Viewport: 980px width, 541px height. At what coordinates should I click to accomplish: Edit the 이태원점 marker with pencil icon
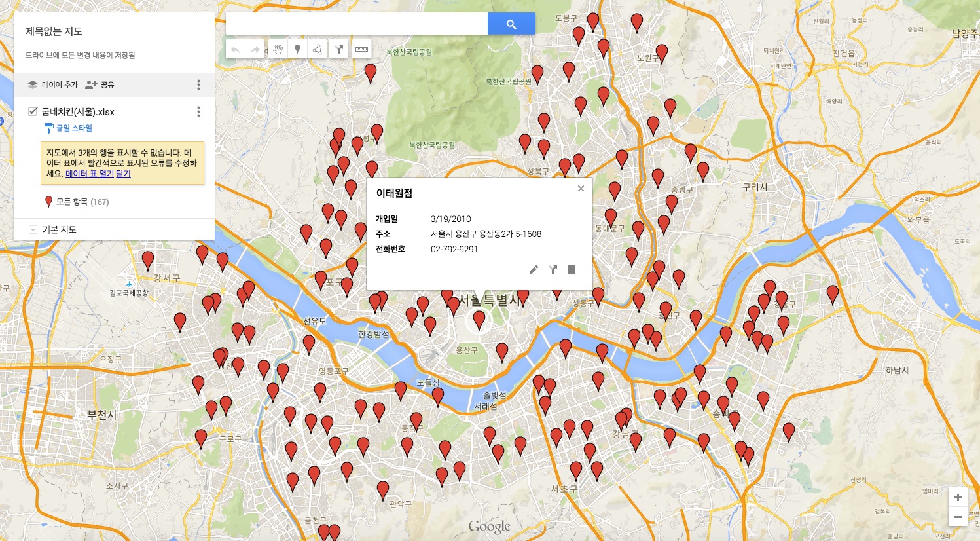point(534,269)
